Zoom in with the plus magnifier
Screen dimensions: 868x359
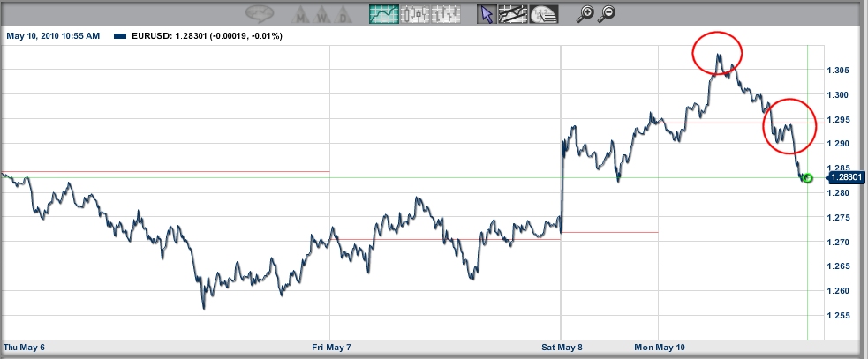(x=585, y=14)
